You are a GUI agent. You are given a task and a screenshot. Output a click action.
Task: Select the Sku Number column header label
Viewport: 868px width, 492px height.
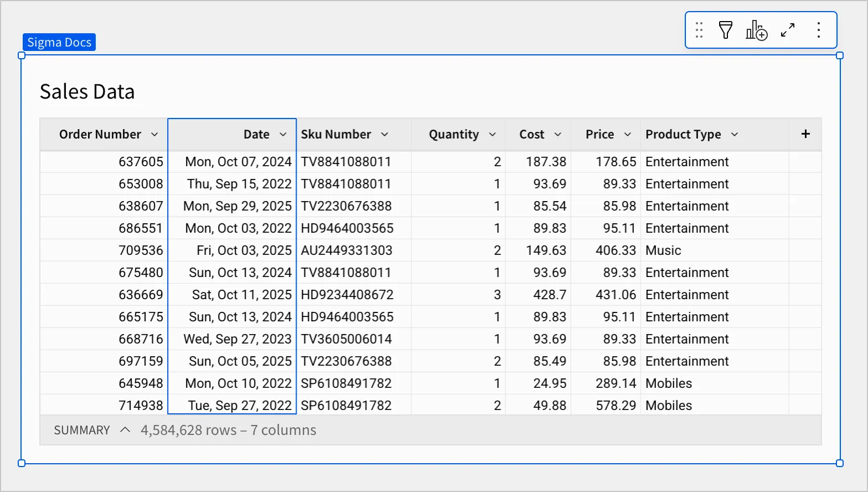[x=336, y=135]
